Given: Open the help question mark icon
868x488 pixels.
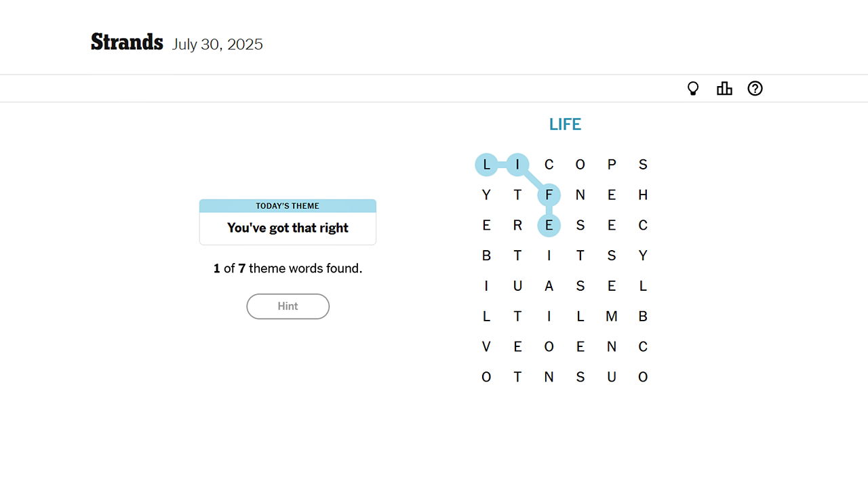Looking at the screenshot, I should (755, 89).
